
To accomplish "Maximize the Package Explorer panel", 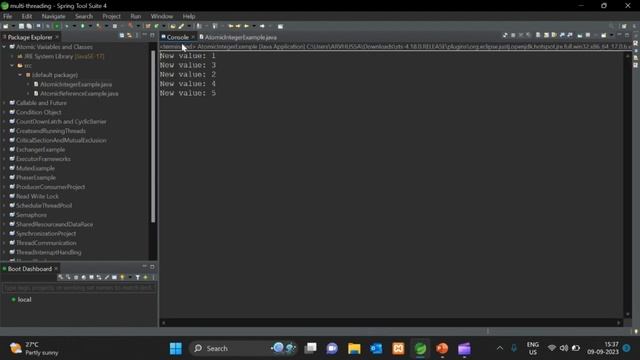I will coord(152,36).
